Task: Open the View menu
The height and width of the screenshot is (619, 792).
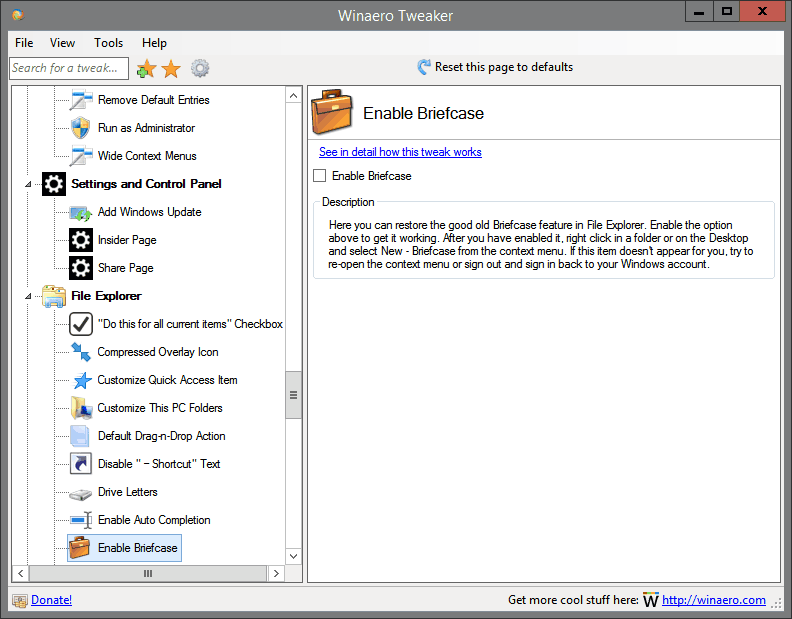Action: 62,43
